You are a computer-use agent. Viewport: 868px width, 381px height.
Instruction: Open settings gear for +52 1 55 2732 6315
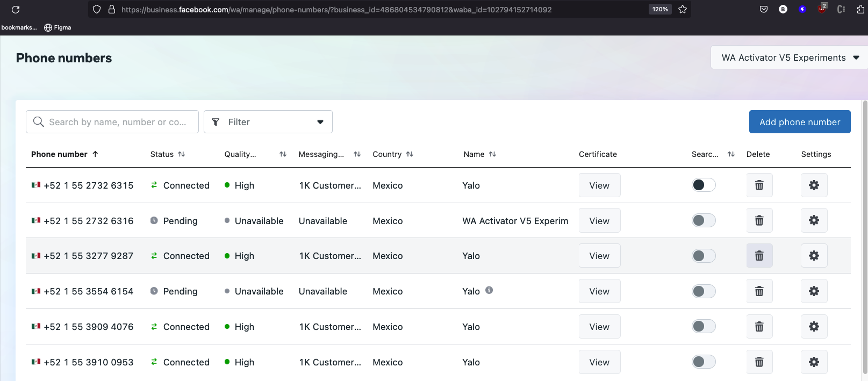coord(814,185)
